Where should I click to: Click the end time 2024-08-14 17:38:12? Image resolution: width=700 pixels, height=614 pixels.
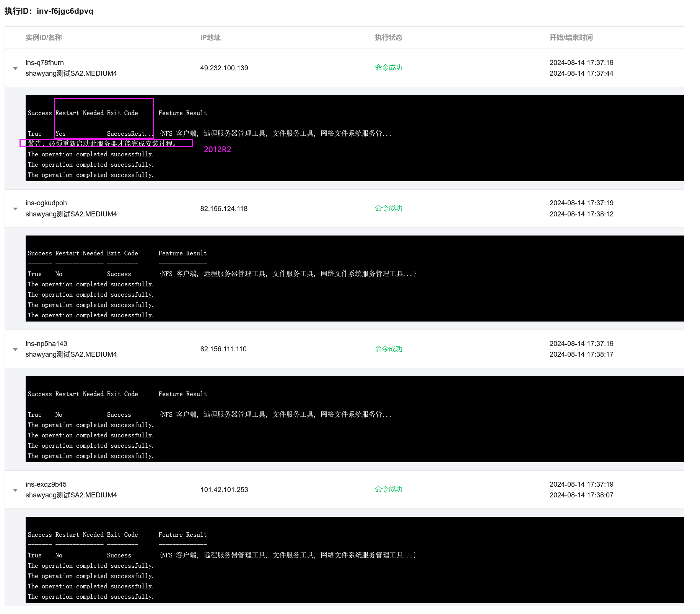click(581, 214)
